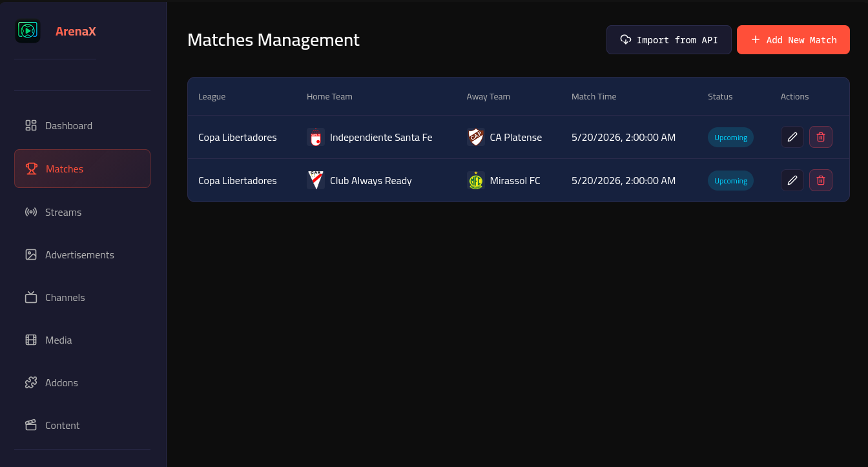Click Copa Libertadores in Always Ready row
This screenshot has width=868, height=467.
[238, 180]
